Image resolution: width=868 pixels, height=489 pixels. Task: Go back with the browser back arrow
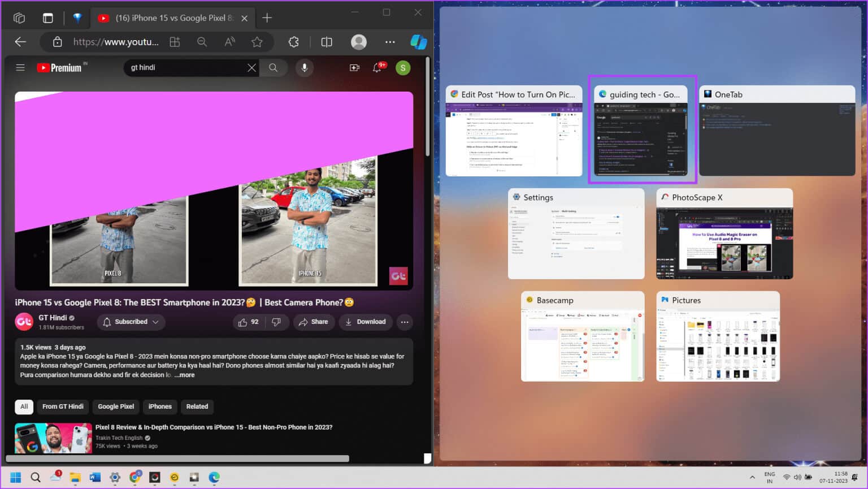[x=20, y=42]
